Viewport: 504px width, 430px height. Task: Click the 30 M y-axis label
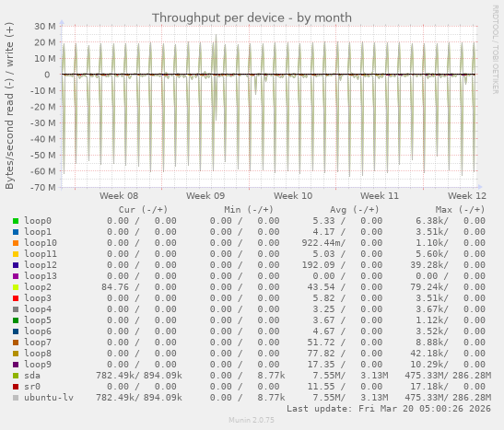click(x=45, y=27)
